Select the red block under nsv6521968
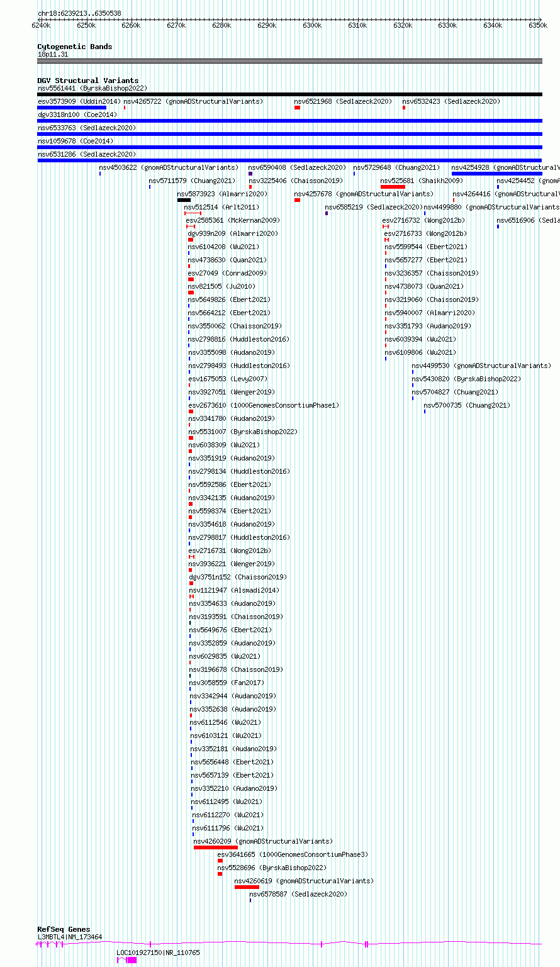This screenshot has width=560, height=967. (297, 108)
